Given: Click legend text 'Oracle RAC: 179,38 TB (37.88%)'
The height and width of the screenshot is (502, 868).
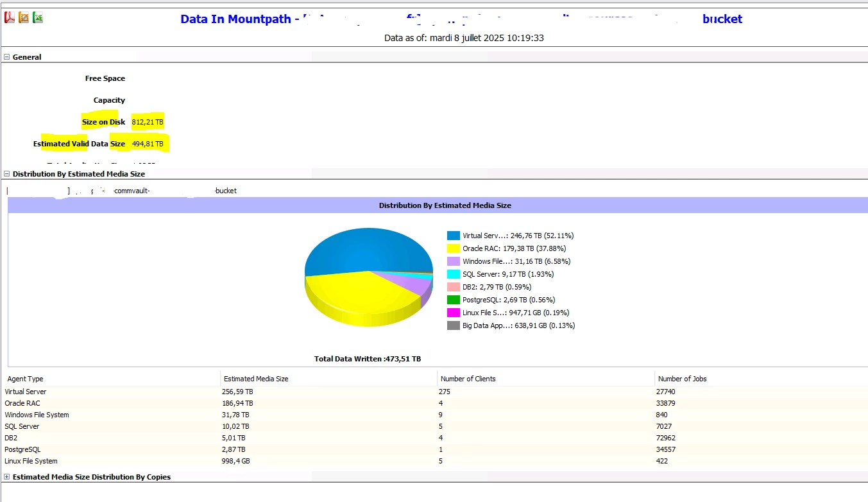Looking at the screenshot, I should coord(515,248).
